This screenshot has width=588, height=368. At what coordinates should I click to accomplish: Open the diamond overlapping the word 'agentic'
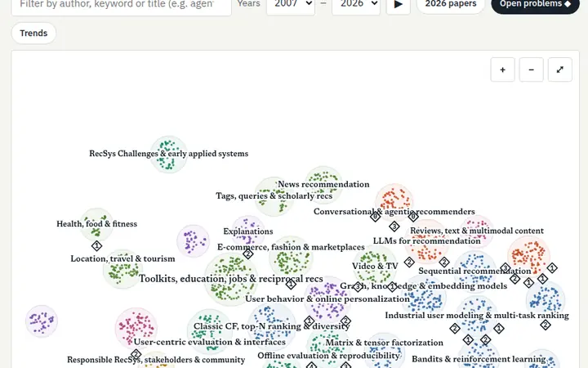(x=413, y=216)
